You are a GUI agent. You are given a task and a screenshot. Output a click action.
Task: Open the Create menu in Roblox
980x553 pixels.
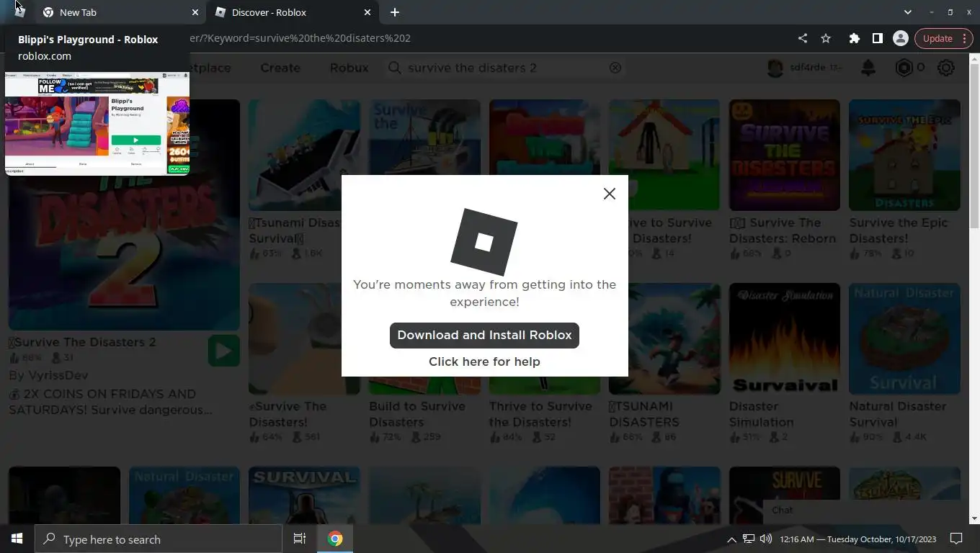tap(280, 68)
